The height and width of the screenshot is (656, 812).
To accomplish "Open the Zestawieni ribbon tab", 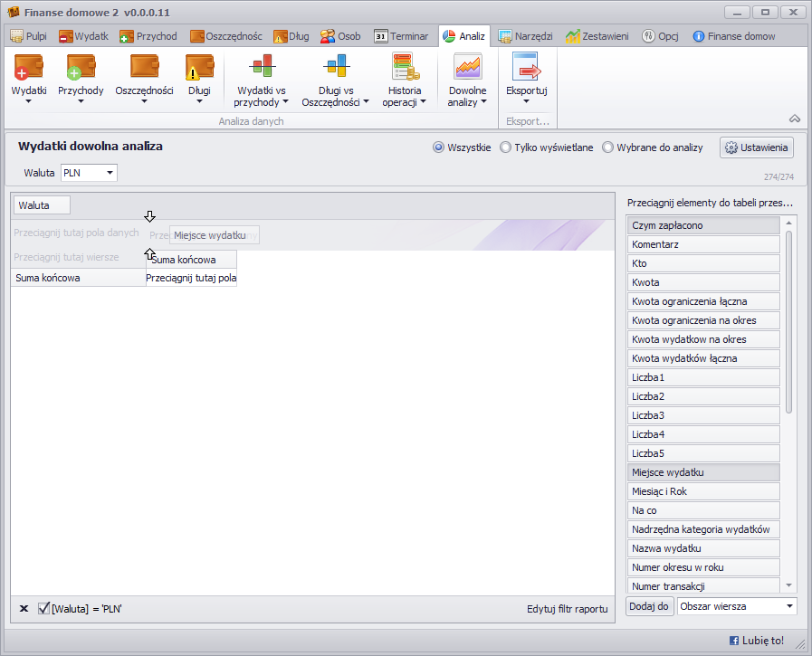I will [x=597, y=36].
